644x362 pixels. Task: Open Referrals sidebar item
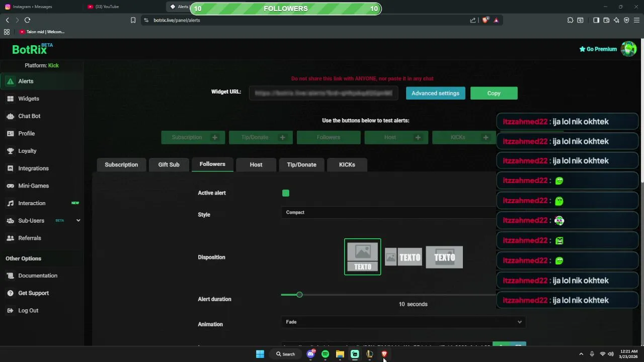(29, 238)
